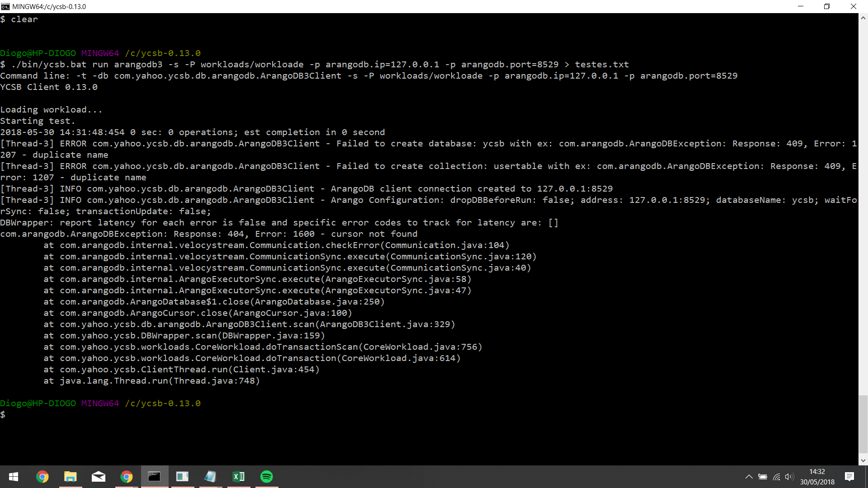Check battery status in the system tray

[x=763, y=477]
